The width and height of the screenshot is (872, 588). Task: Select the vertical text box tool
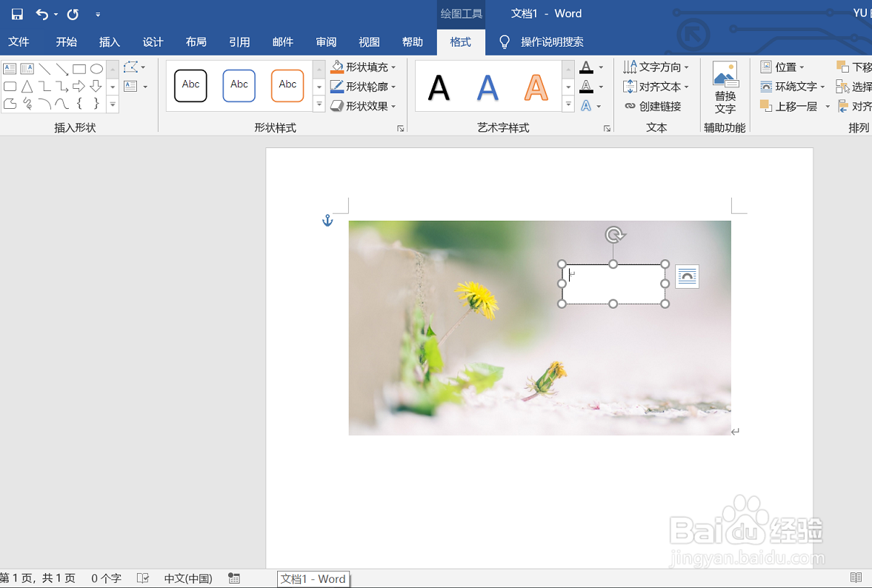(26, 68)
